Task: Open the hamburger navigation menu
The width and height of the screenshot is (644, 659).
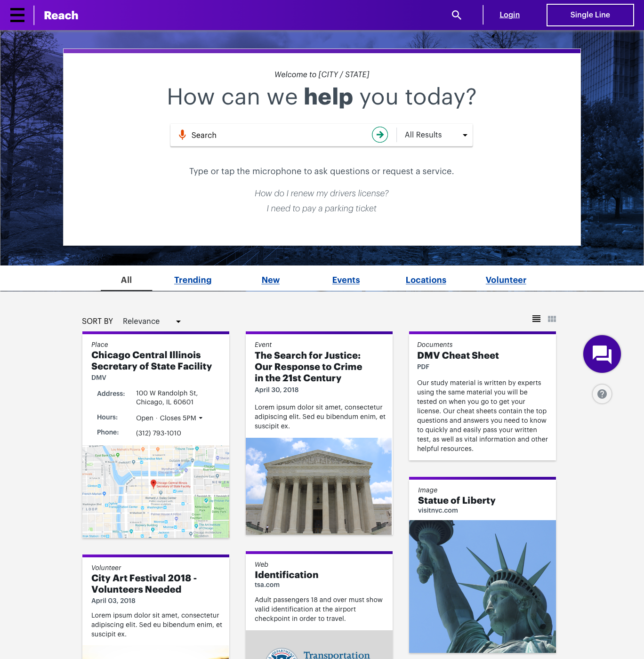Action: tap(17, 15)
